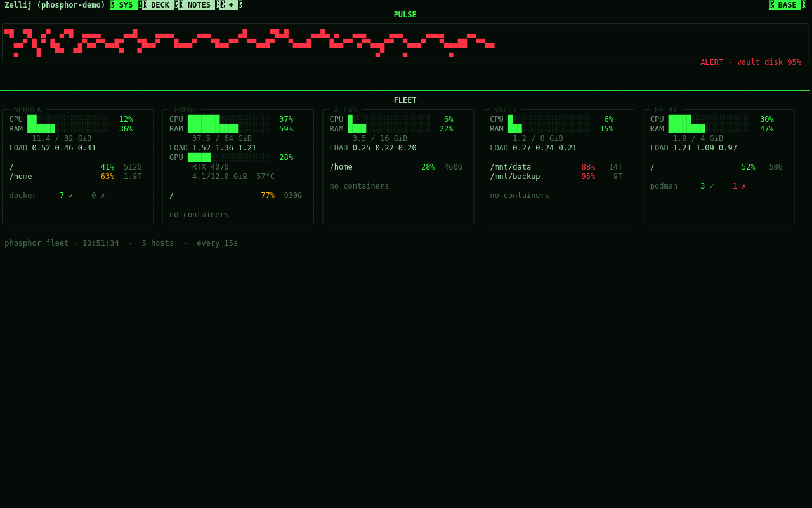Click ATLAS's 3.5 / 16 GiB memory text

380,138
